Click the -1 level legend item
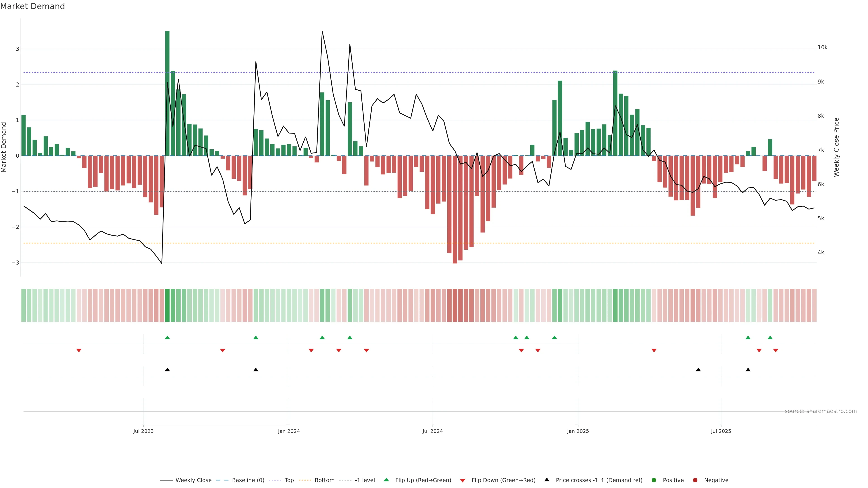 click(x=365, y=480)
